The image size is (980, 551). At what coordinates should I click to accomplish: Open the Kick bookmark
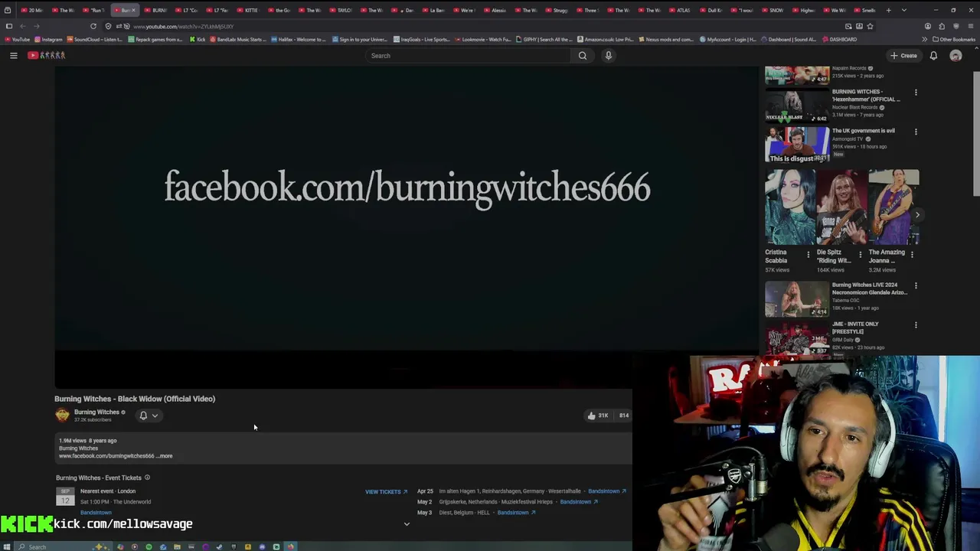tap(198, 39)
